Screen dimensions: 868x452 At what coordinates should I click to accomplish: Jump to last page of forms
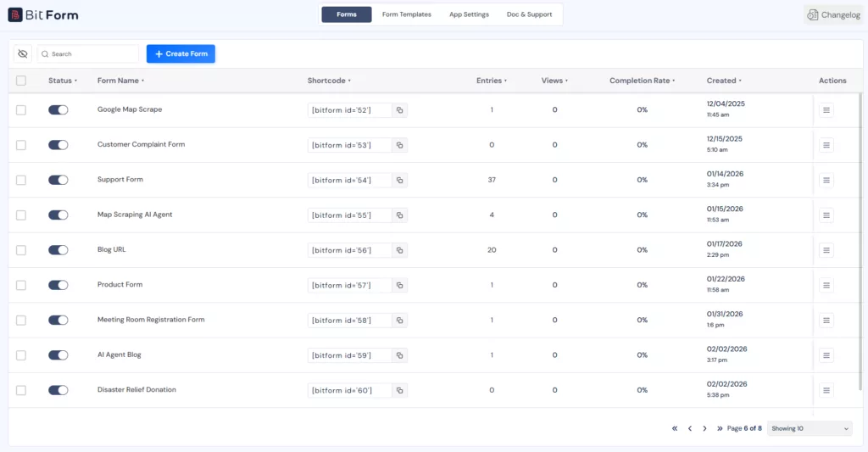tap(720, 428)
